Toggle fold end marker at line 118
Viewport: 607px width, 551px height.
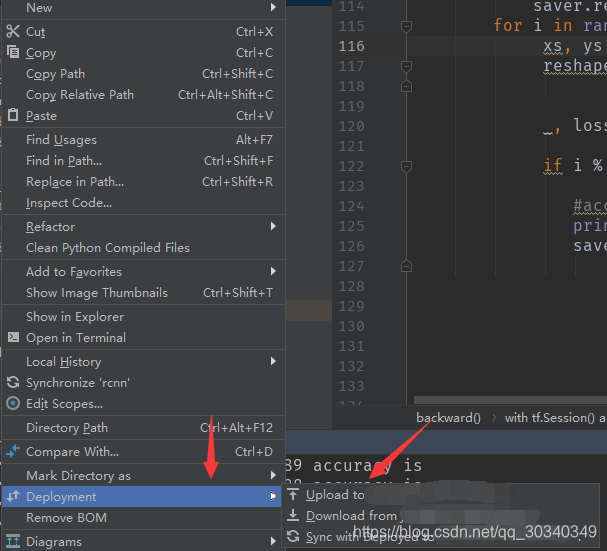[406, 86]
